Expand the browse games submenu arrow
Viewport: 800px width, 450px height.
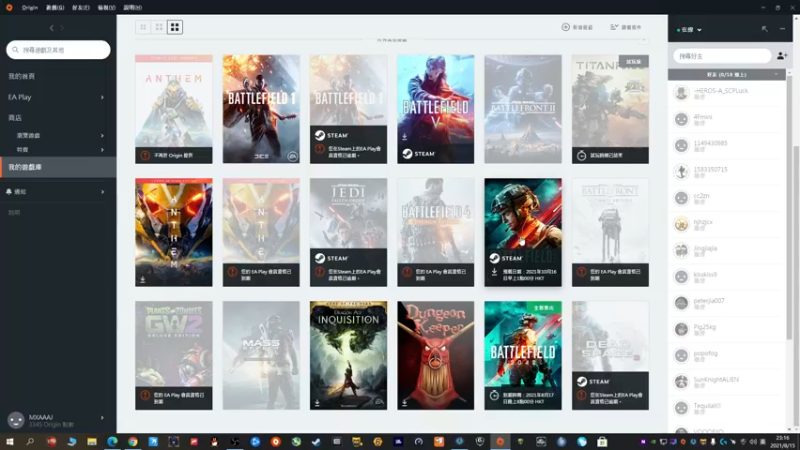[102, 136]
